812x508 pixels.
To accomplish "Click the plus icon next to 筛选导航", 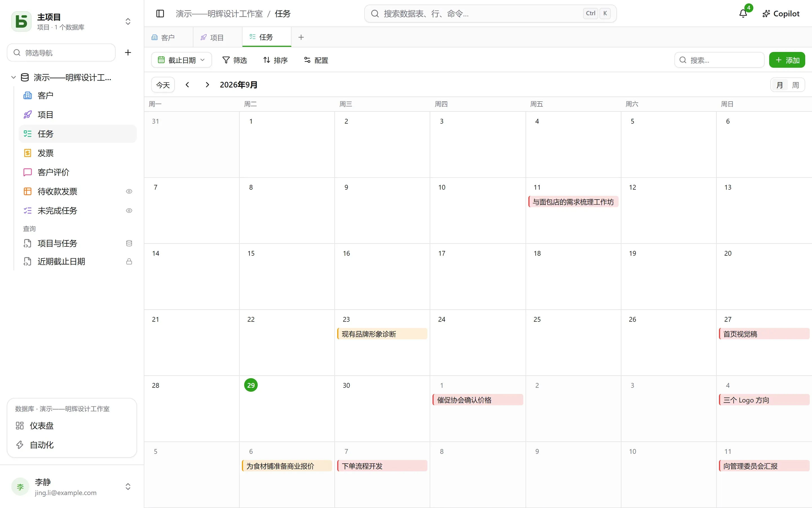I will pos(128,52).
